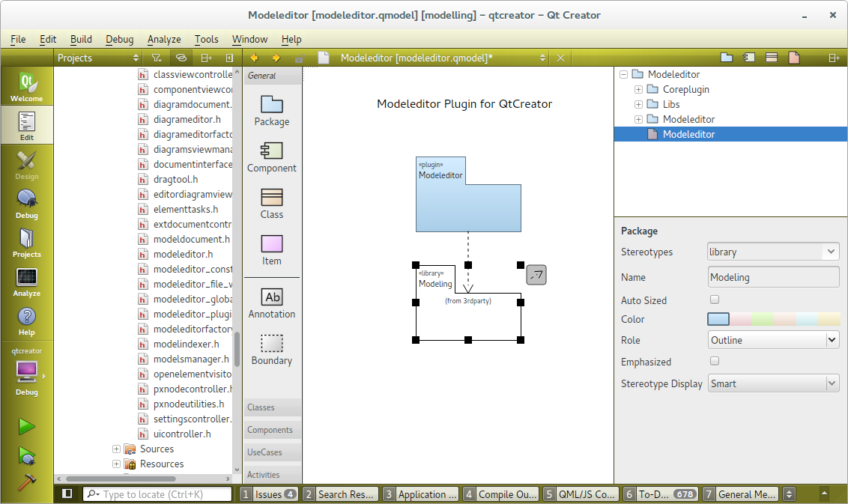Click the Name field containing Modeling
Screen dimensions: 848x504
click(x=773, y=277)
